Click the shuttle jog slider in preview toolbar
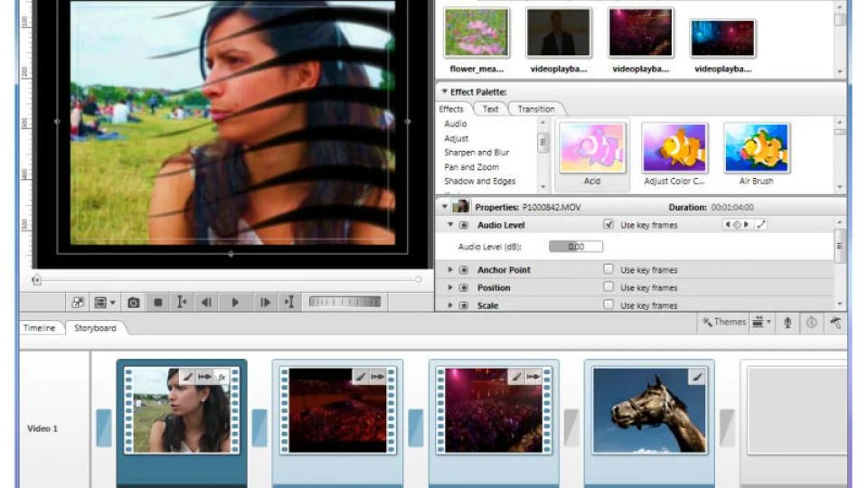 click(344, 302)
